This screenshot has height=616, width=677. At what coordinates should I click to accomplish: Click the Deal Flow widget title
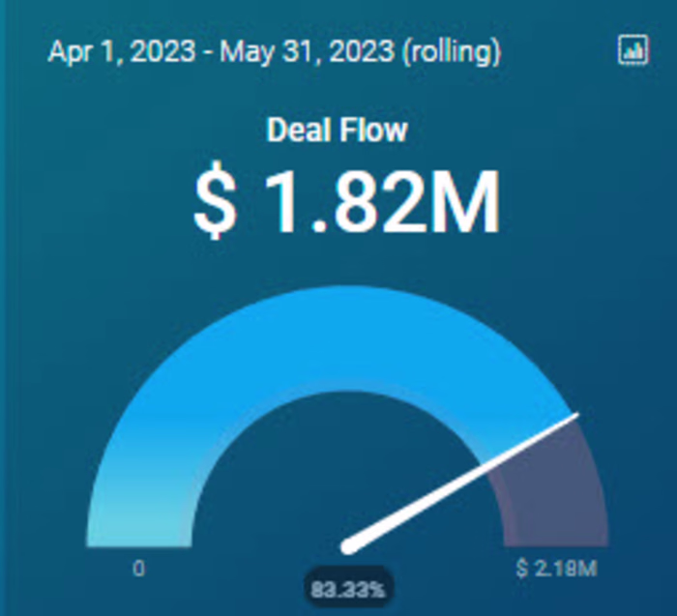pyautogui.click(x=338, y=132)
